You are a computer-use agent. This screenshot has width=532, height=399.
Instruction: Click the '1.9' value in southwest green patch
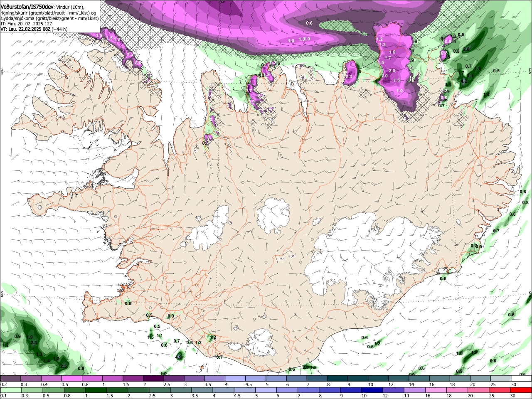click(x=30, y=337)
